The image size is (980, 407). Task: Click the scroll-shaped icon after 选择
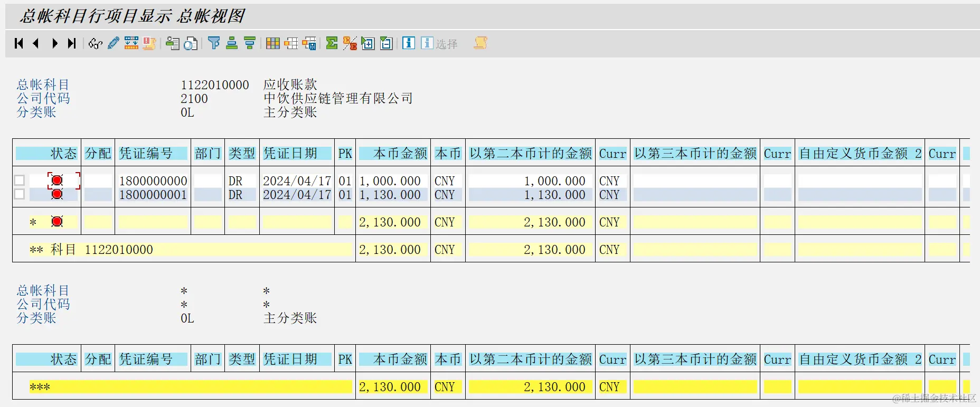(x=480, y=43)
